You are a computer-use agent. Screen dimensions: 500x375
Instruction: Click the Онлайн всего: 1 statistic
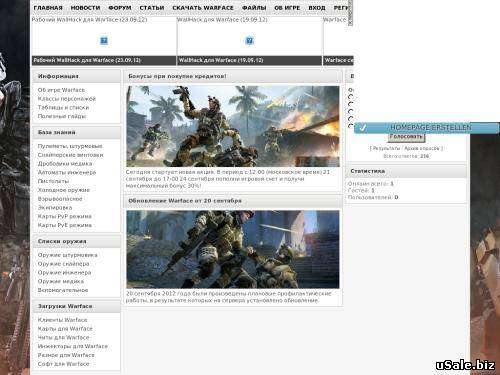pos(371,184)
